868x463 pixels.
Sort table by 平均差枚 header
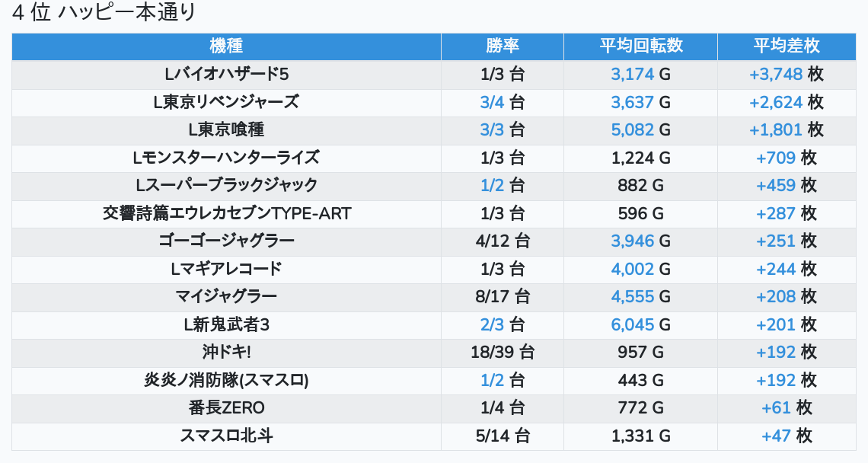(786, 46)
